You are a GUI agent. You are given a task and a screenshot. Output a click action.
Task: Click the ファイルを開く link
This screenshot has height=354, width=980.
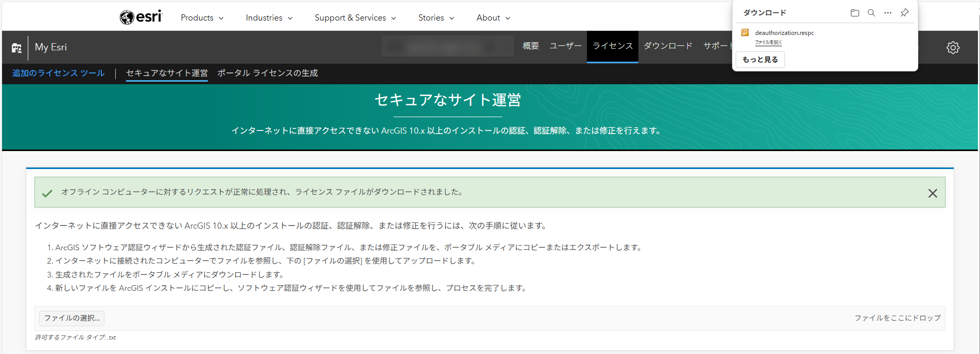pos(768,43)
